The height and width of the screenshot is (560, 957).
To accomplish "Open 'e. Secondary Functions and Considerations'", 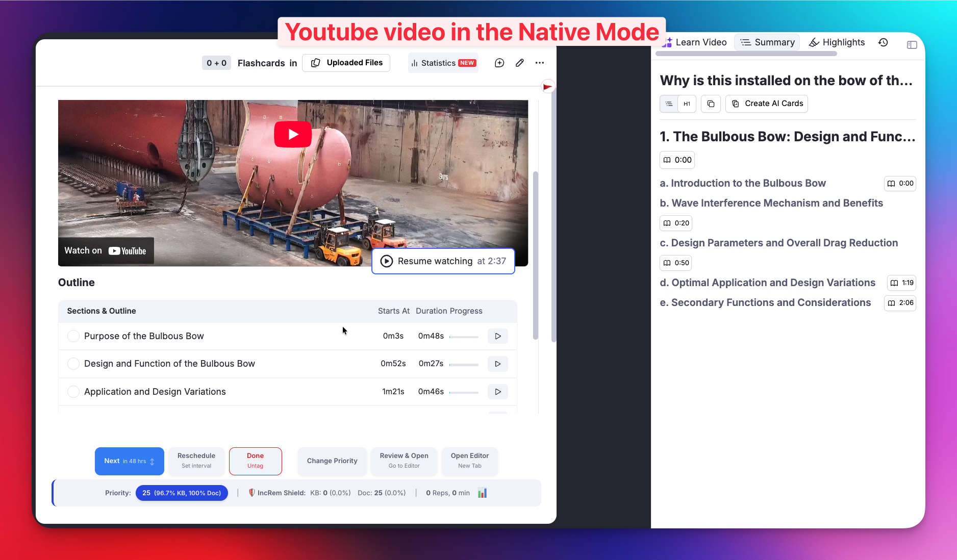I will pyautogui.click(x=765, y=302).
